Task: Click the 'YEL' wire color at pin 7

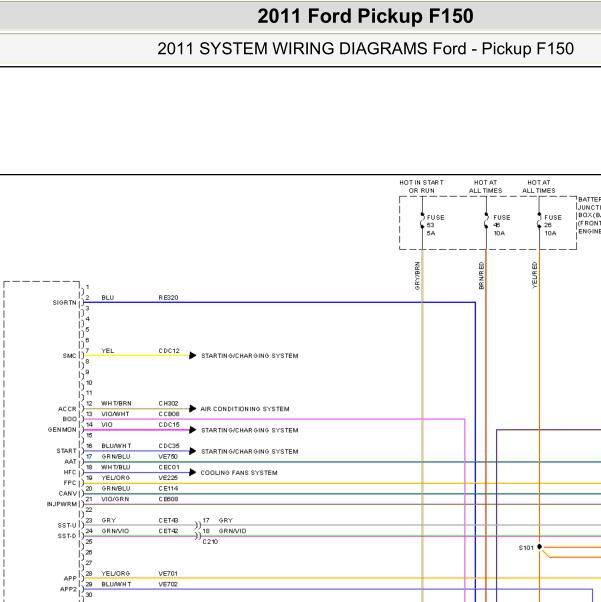Action: (108, 351)
